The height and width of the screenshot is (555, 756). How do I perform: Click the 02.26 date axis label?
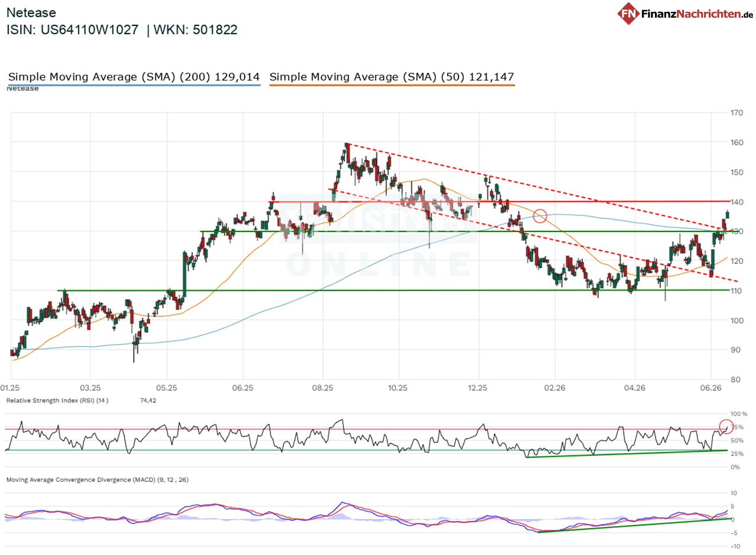pyautogui.click(x=555, y=388)
